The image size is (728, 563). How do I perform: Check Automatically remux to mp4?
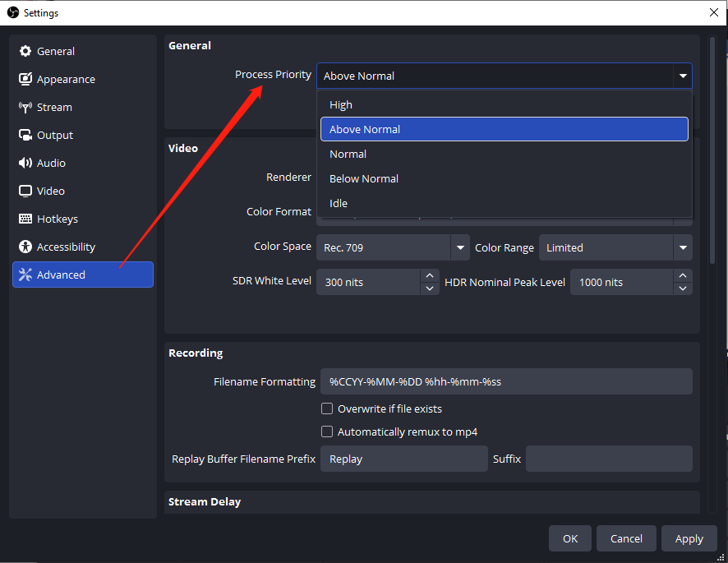pos(327,431)
